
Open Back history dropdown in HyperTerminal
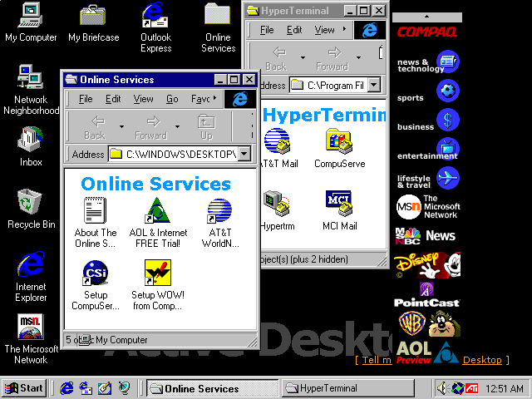pyautogui.click(x=303, y=57)
